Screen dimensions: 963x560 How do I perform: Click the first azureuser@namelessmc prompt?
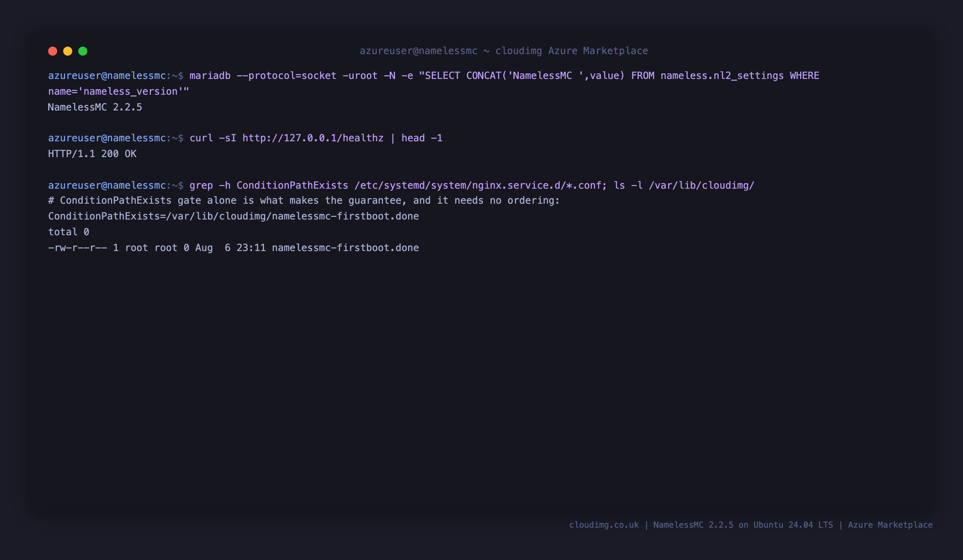pyautogui.click(x=116, y=76)
